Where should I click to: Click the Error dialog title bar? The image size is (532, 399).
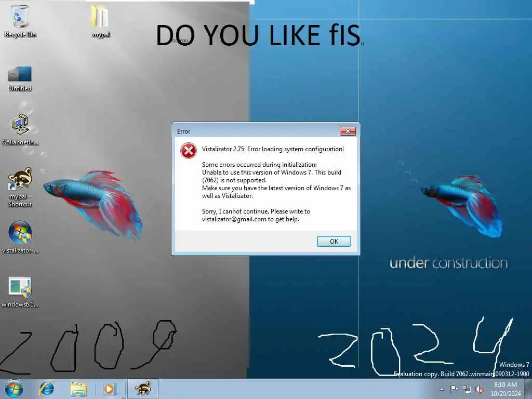(258, 131)
